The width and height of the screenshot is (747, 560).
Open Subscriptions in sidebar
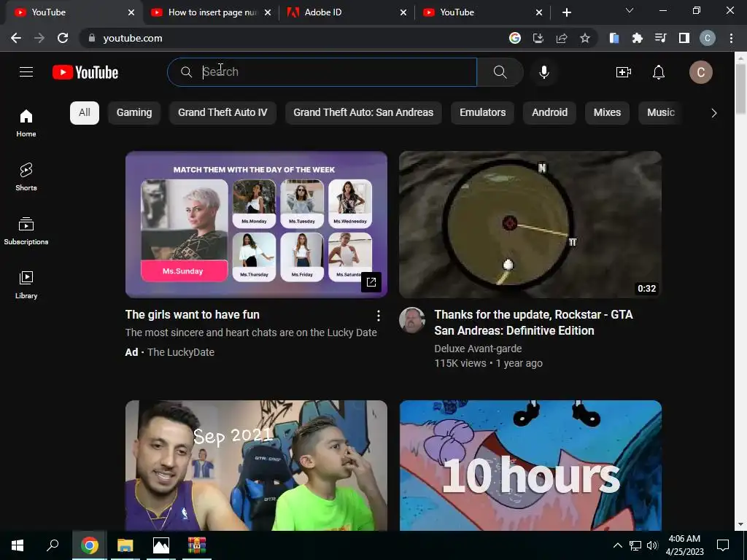(26, 231)
